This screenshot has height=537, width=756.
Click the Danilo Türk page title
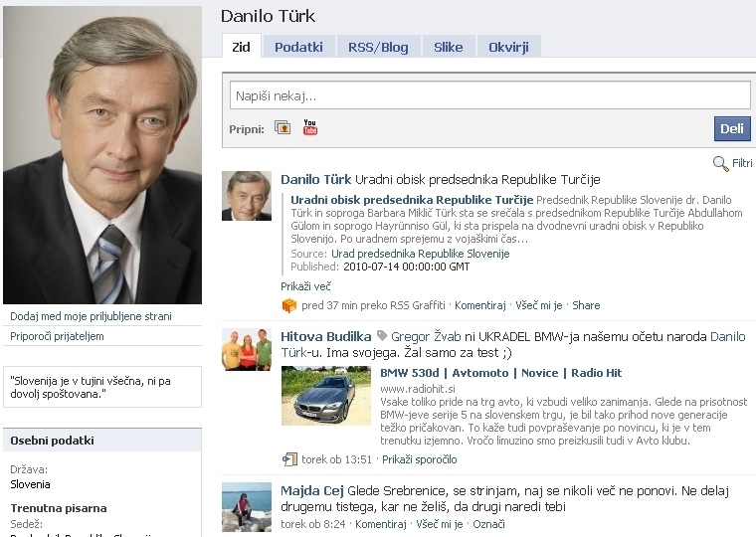pos(268,16)
